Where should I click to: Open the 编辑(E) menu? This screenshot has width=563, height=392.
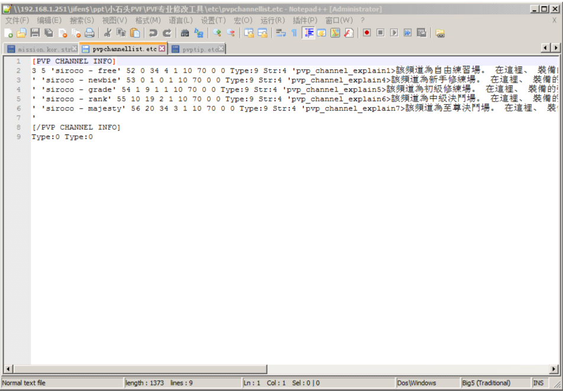50,21
